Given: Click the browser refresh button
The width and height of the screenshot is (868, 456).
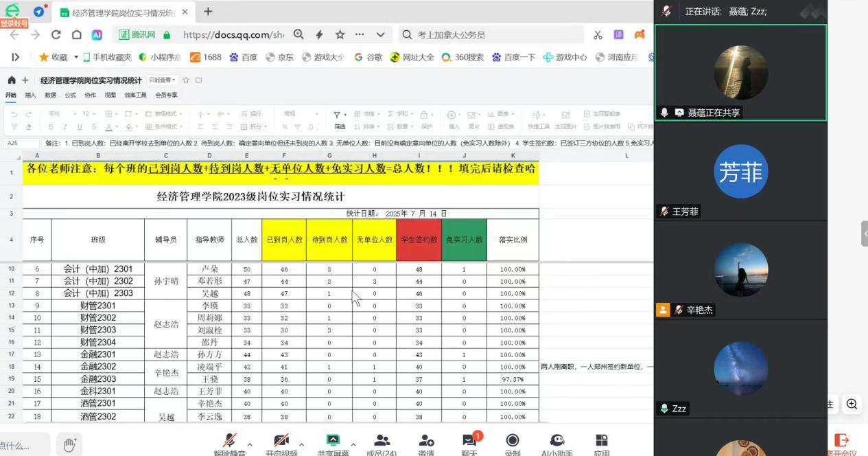Looking at the screenshot, I should (x=56, y=35).
